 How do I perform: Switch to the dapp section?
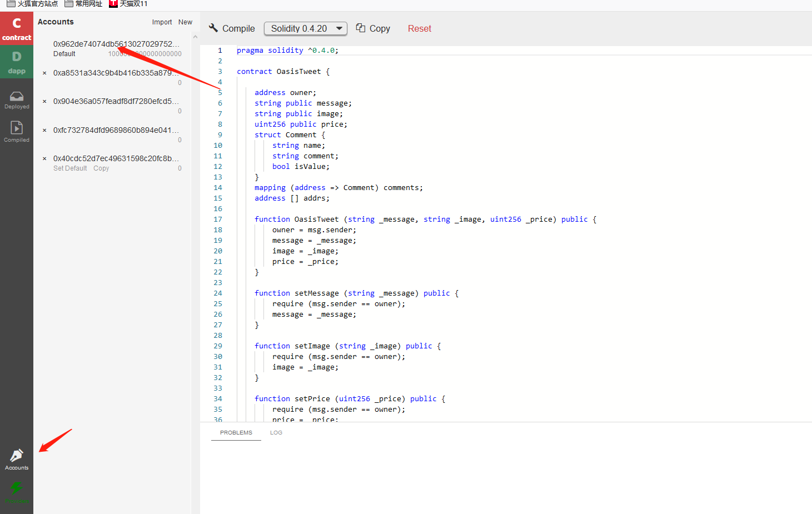(x=17, y=62)
